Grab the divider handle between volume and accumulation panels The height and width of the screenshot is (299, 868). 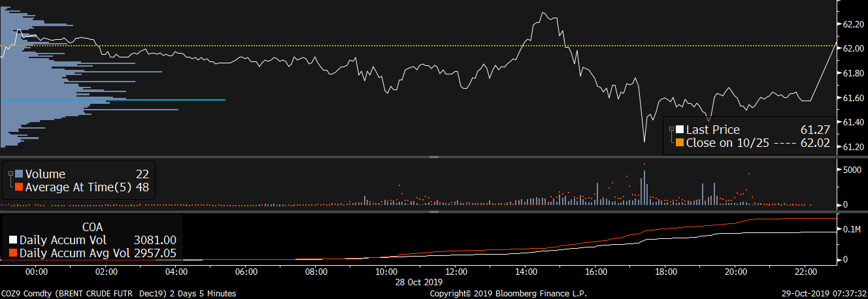pos(432,212)
